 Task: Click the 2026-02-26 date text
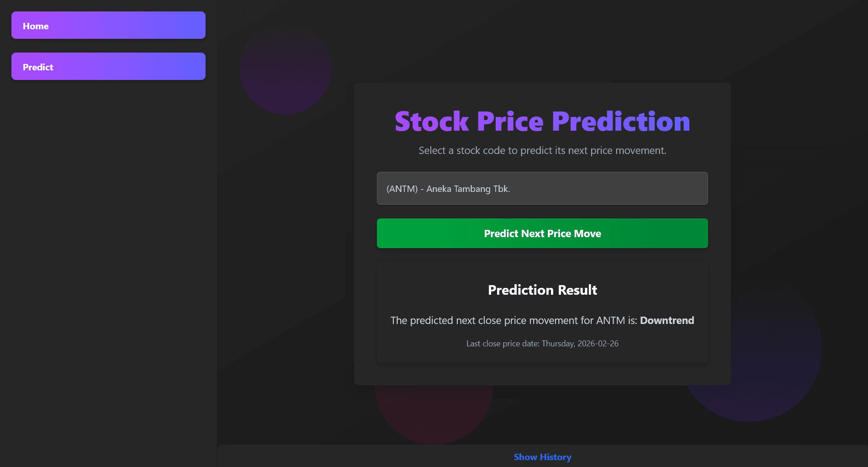pos(598,344)
